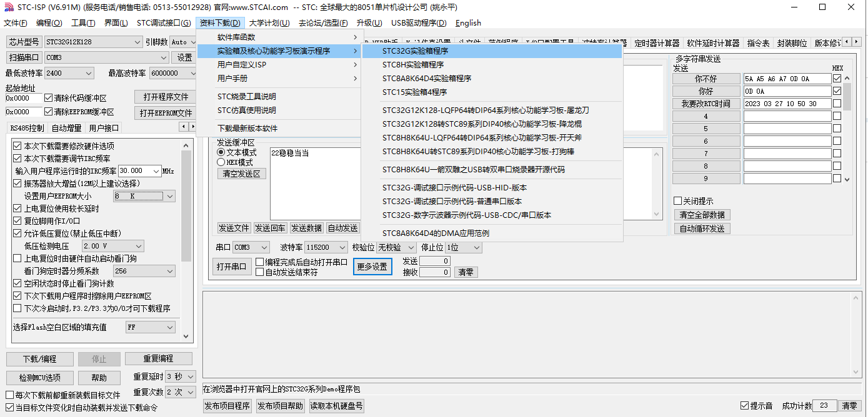
Task: Uncheck 本次下载需要修改硬件选项
Action: [x=17, y=145]
